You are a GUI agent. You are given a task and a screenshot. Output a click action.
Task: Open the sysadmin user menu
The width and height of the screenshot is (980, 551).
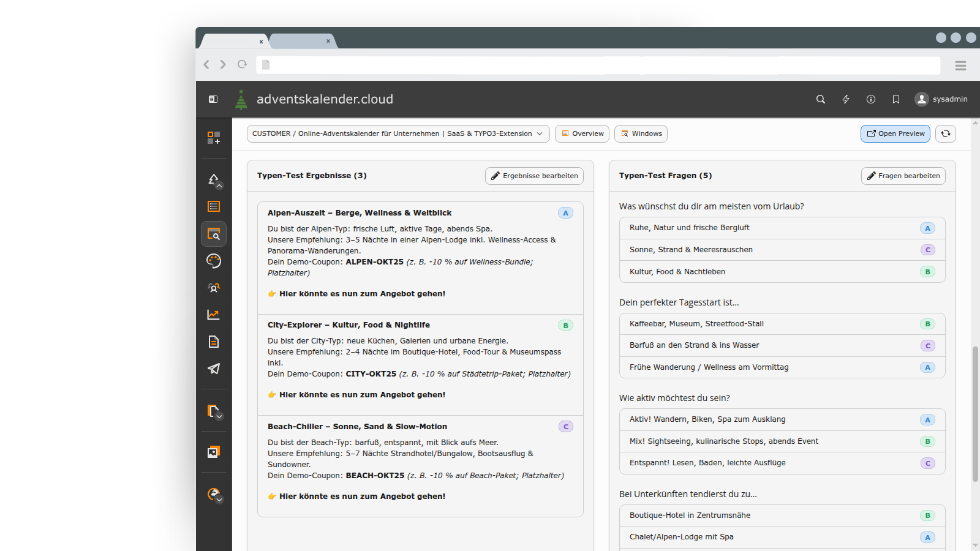tap(941, 99)
